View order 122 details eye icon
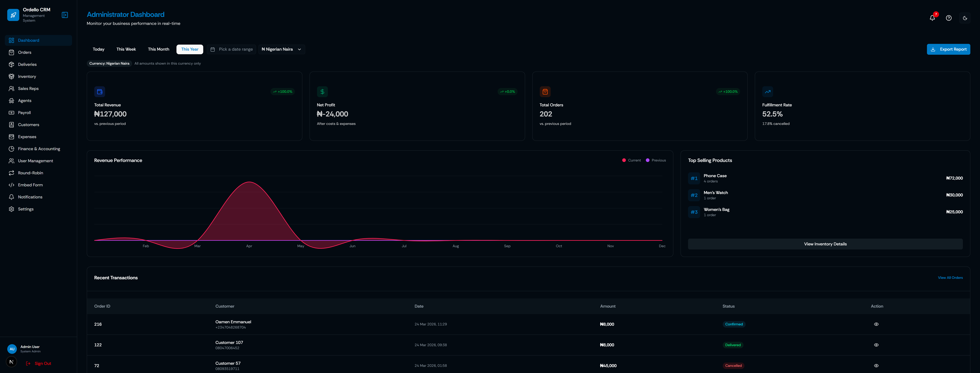Screen dimensions: 980x373 click(876, 345)
